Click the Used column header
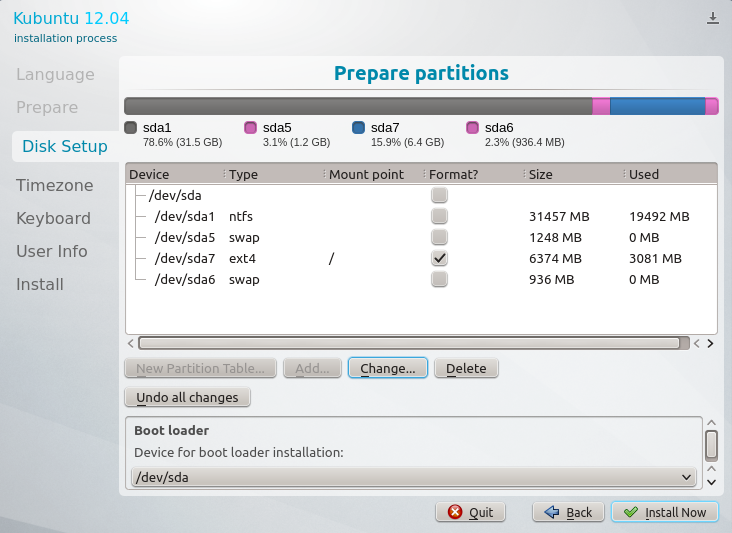Viewport: 732px width, 533px height. [x=671, y=174]
